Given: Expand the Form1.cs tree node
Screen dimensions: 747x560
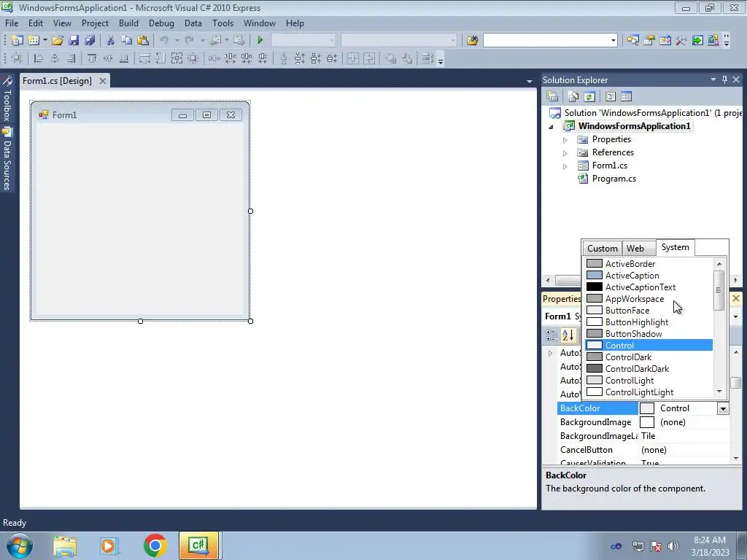Looking at the screenshot, I should point(565,167).
